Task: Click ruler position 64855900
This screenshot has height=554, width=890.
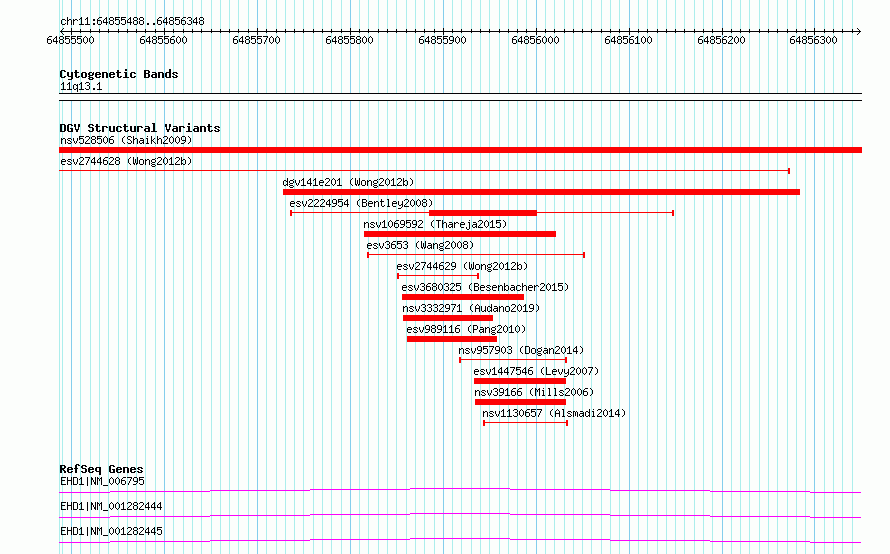Action: pyautogui.click(x=442, y=40)
